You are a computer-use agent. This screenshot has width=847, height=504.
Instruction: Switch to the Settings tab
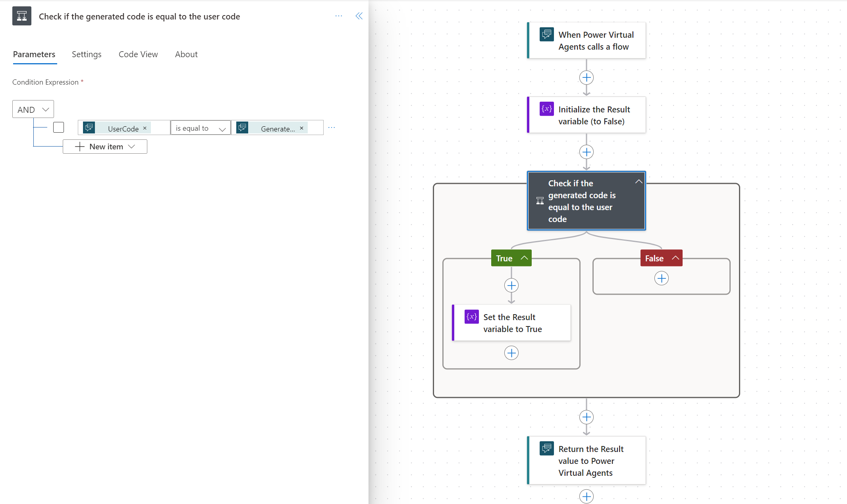tap(87, 54)
